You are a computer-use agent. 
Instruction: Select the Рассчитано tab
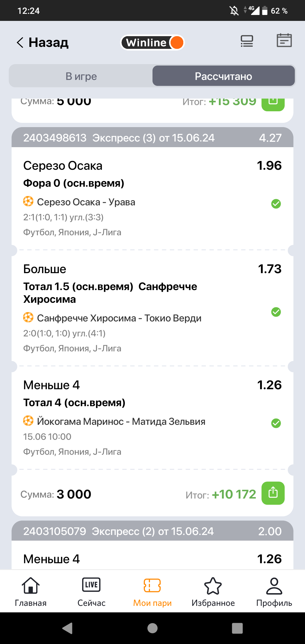[x=223, y=76]
